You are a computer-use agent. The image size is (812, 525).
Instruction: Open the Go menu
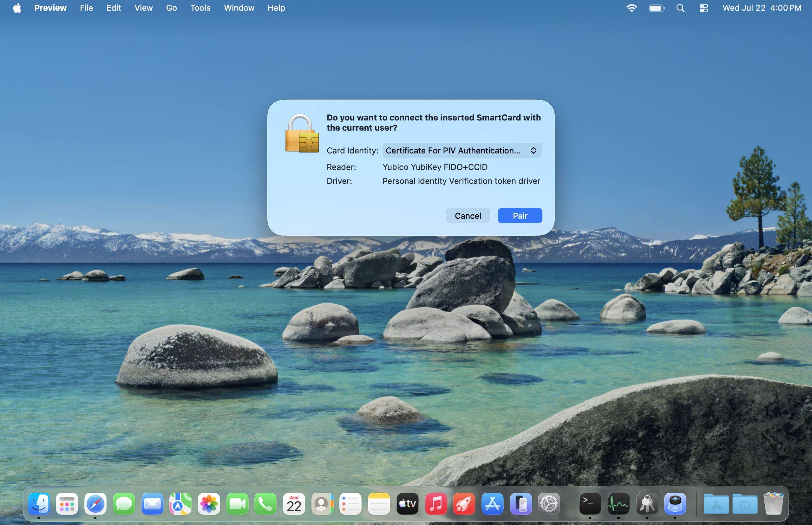tap(171, 8)
